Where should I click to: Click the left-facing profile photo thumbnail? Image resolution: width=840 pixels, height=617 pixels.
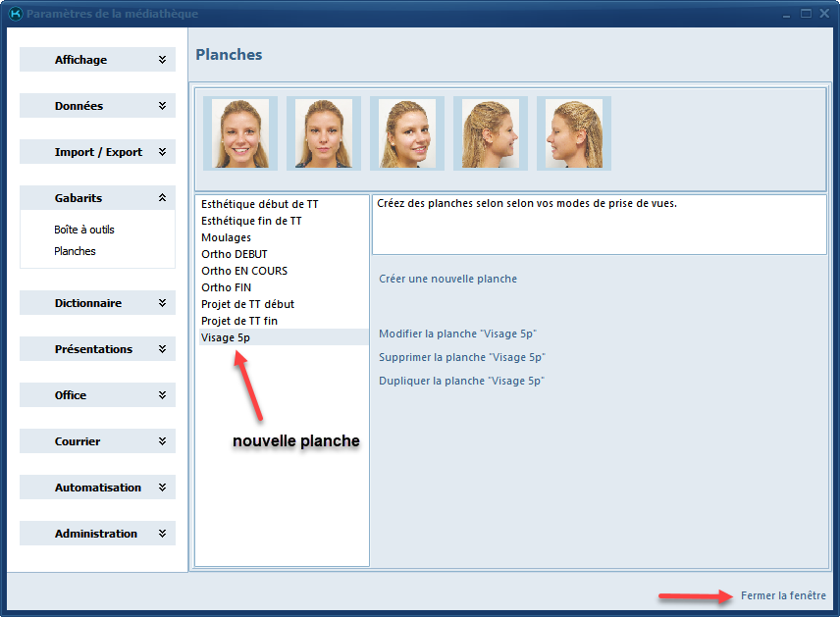point(574,133)
